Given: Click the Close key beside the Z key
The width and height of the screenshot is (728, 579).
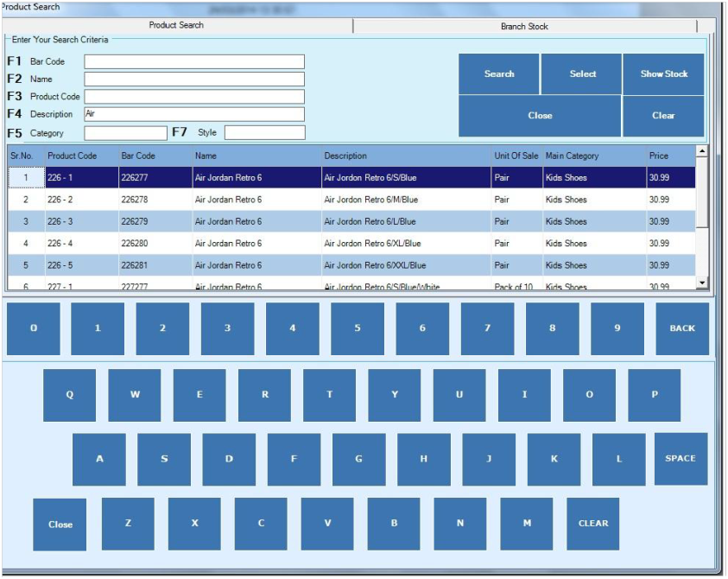Looking at the screenshot, I should (60, 525).
